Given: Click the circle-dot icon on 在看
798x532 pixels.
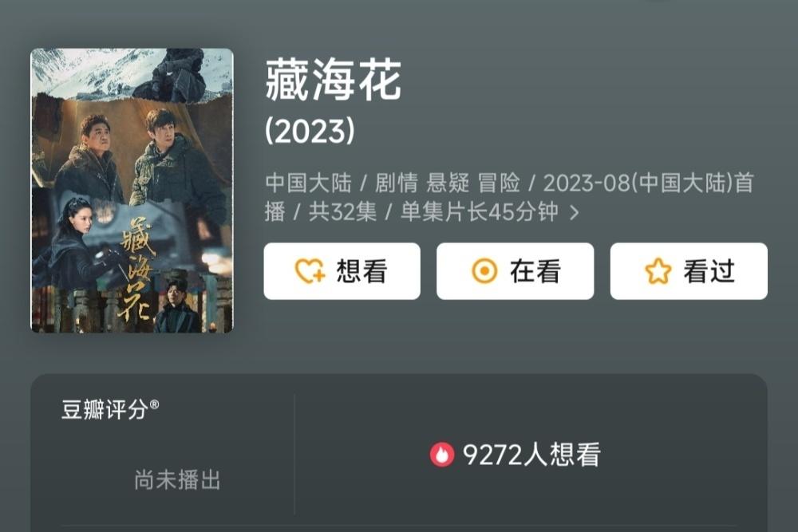Looking at the screenshot, I should coord(484,271).
